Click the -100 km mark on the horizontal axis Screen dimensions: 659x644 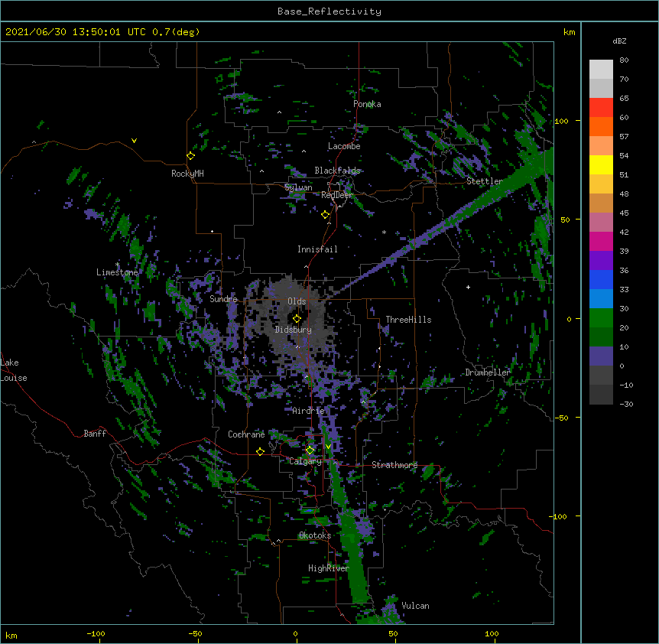pyautogui.click(x=96, y=634)
